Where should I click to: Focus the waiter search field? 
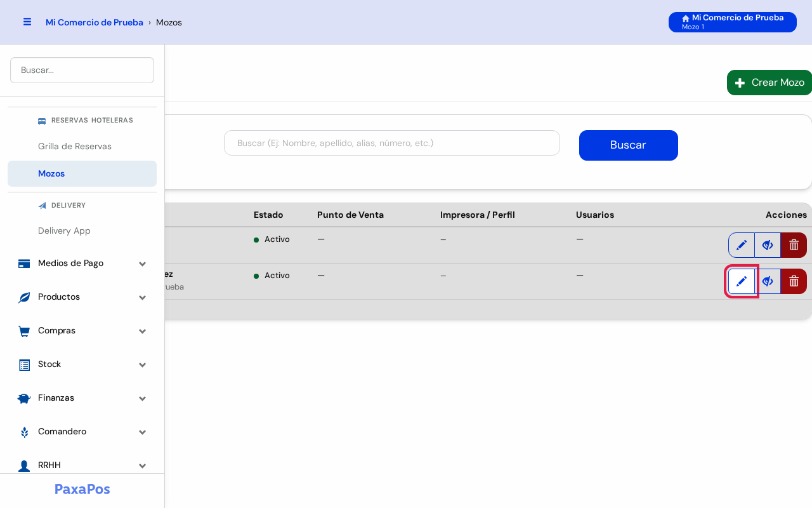pos(392,143)
